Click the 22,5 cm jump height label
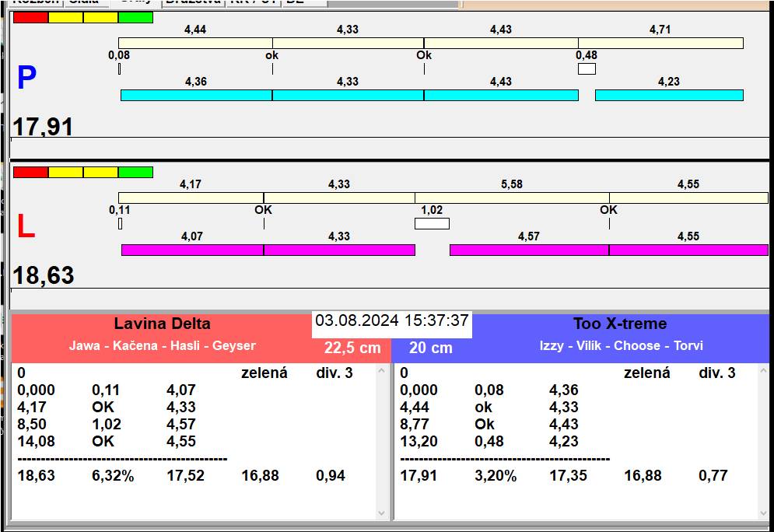The image size is (774, 532). pyautogui.click(x=352, y=348)
